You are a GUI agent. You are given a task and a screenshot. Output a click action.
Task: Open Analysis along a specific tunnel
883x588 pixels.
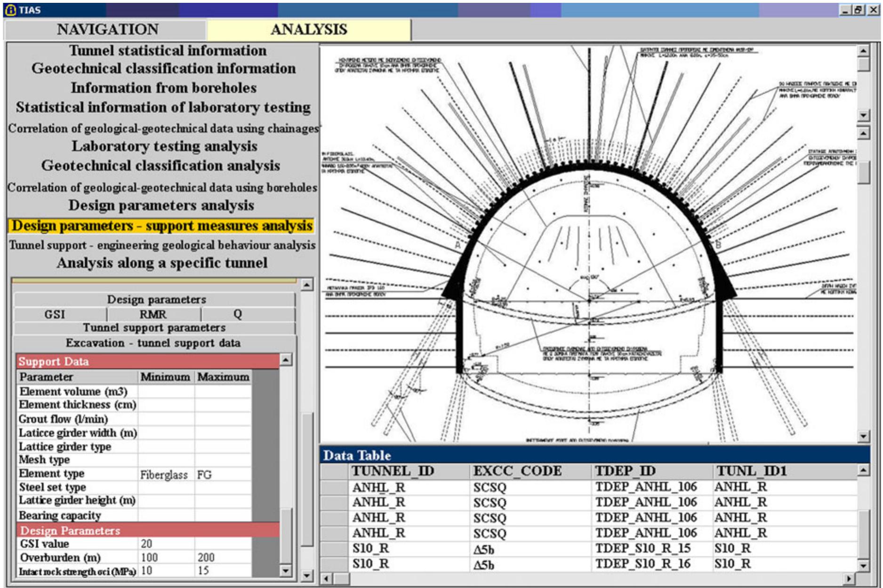point(162,262)
